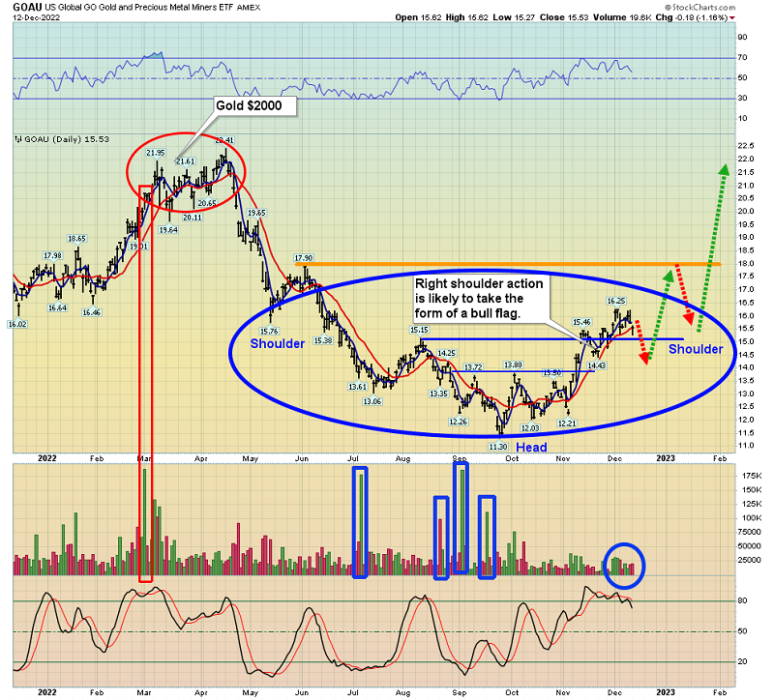Click the 'US Global GO Gold and Precious Metal Miners ETF' name
The width and height of the screenshot is (774, 700).
pos(139,8)
